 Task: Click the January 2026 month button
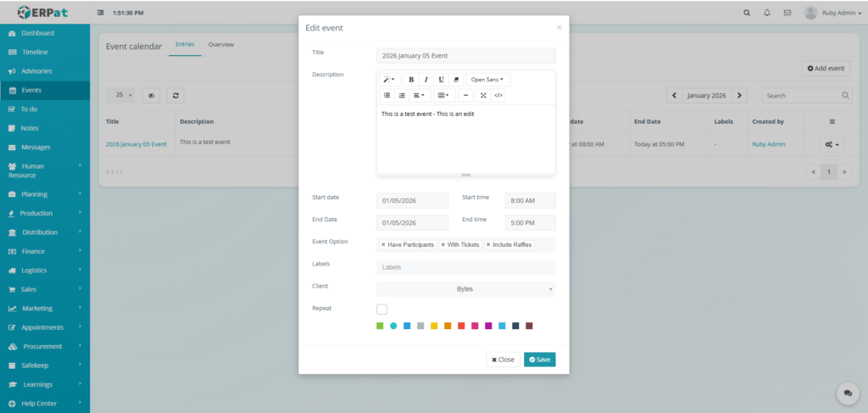tap(707, 95)
